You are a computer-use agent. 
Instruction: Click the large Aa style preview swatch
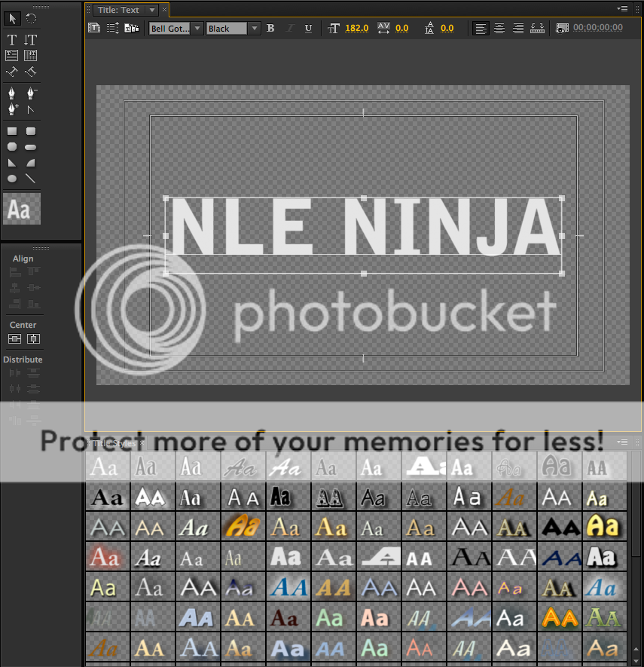[22, 209]
